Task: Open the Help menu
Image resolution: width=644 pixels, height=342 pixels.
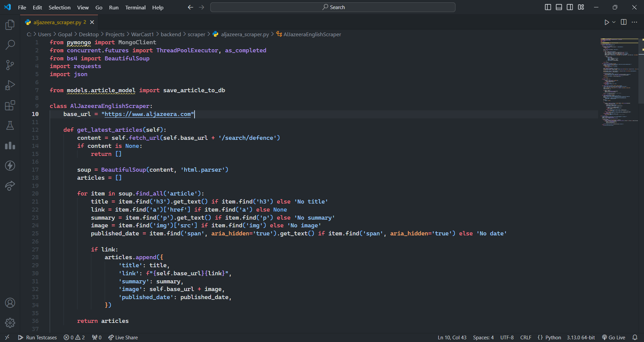Action: pos(158,7)
